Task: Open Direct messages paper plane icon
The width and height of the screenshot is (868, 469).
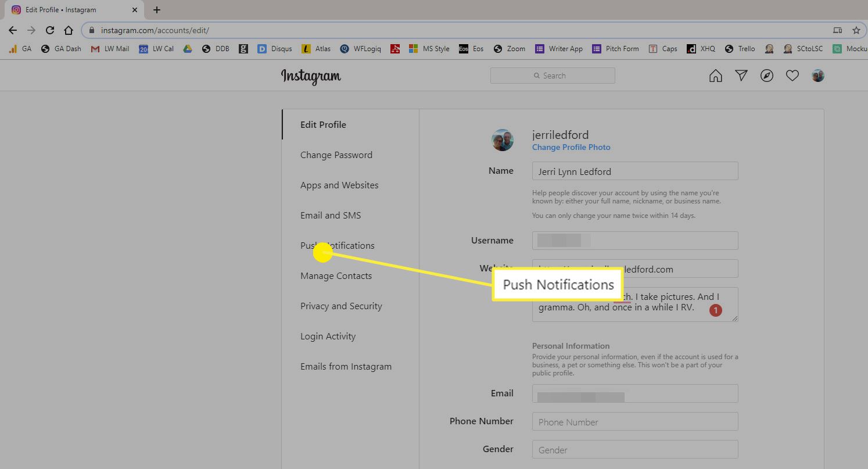Action: (741, 76)
